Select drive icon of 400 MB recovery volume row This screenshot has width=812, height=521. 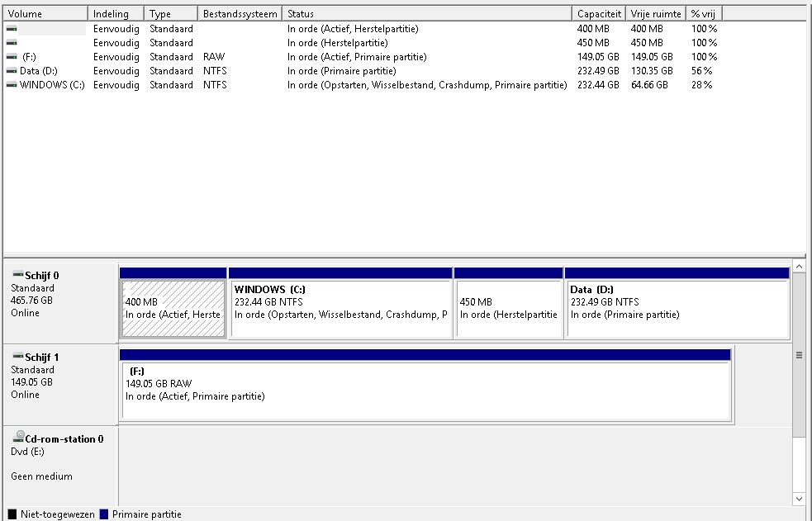pos(12,29)
